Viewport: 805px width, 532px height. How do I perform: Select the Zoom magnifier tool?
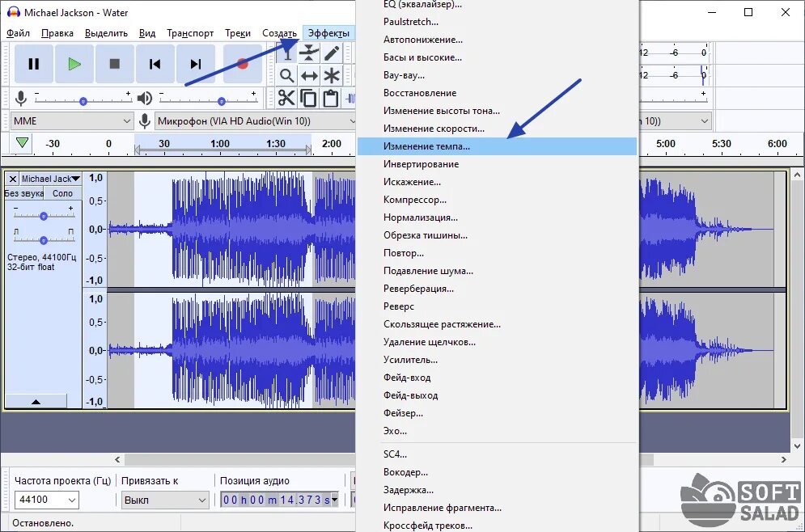[286, 76]
